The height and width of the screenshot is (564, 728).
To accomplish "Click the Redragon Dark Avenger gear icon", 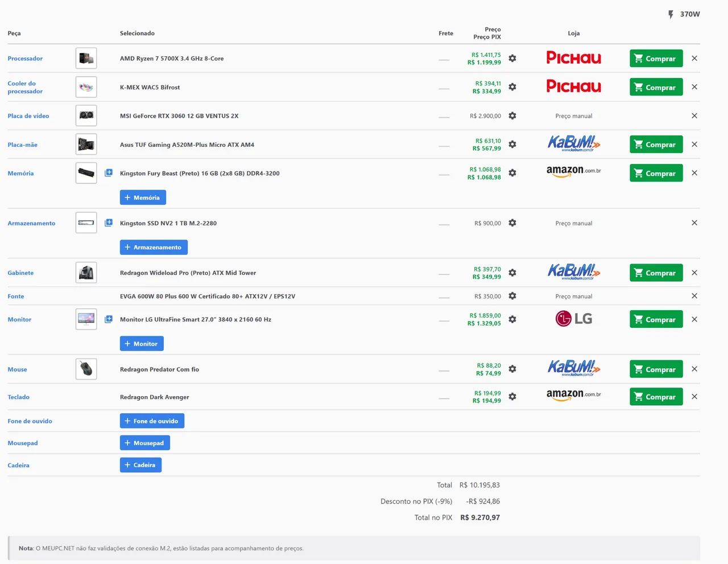I will (x=512, y=397).
